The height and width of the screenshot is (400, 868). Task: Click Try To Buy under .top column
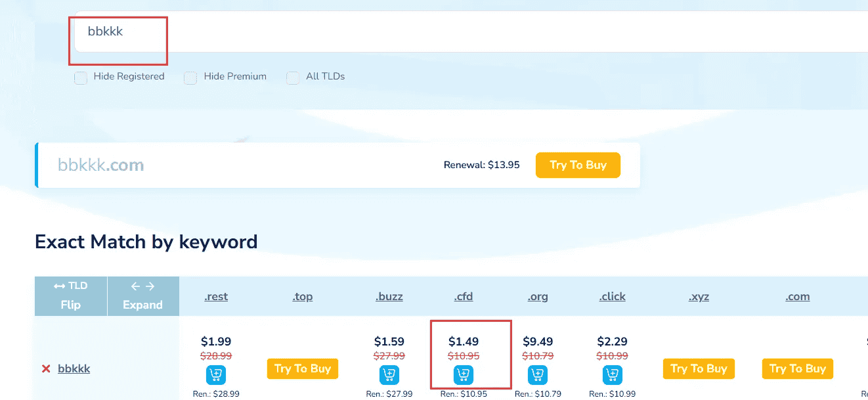click(303, 368)
